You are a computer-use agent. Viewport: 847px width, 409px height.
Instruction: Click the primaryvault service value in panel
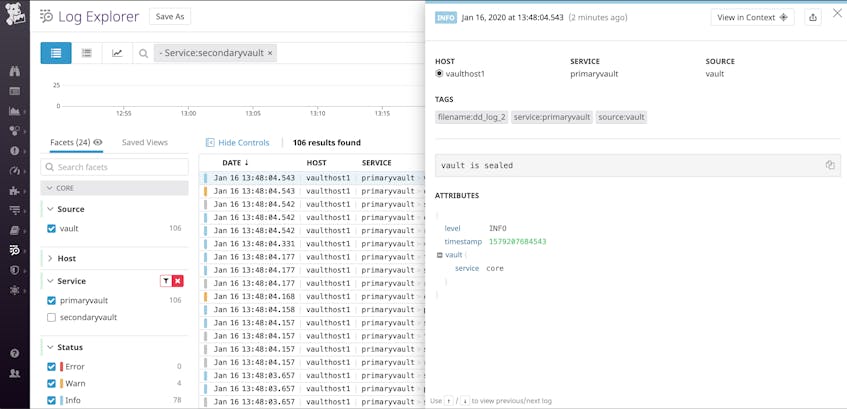[594, 73]
